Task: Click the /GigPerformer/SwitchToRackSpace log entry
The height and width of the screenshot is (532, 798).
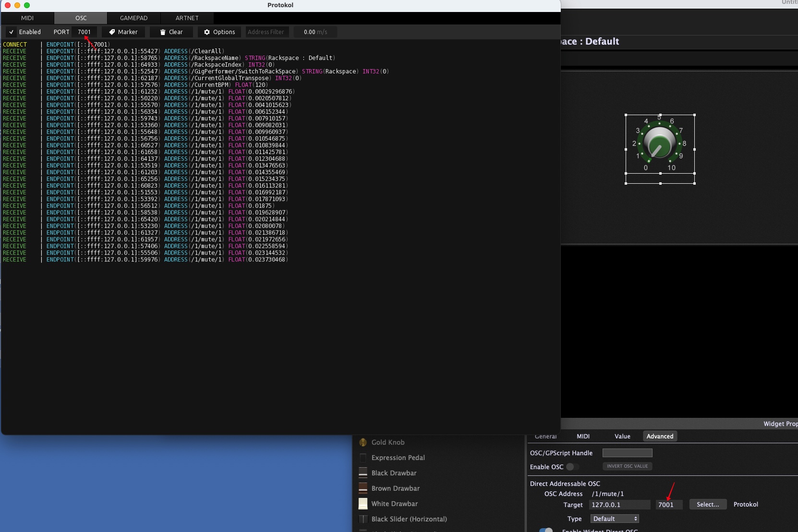Action: pyautogui.click(x=196, y=71)
